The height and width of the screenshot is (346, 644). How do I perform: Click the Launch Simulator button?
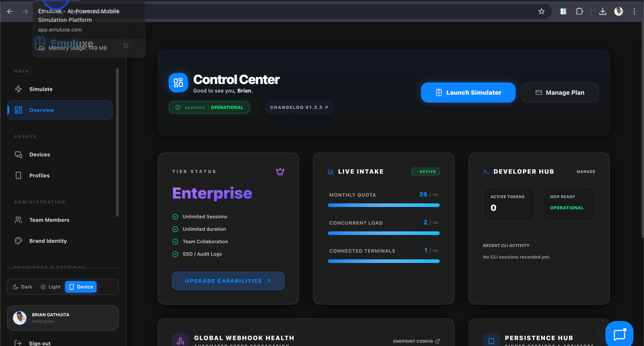tap(468, 93)
